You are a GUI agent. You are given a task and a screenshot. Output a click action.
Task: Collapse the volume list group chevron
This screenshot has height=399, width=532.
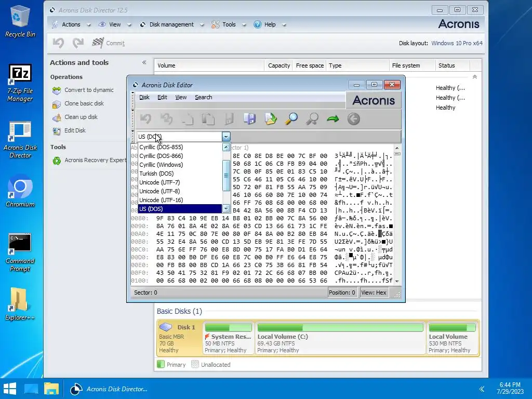pyautogui.click(x=475, y=77)
